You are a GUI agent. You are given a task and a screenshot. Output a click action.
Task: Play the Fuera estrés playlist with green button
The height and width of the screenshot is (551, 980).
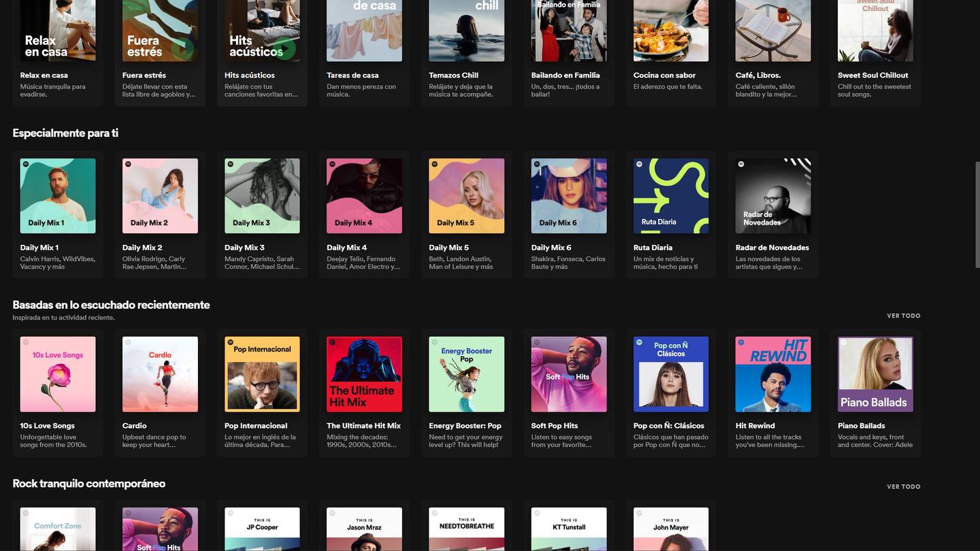click(183, 48)
